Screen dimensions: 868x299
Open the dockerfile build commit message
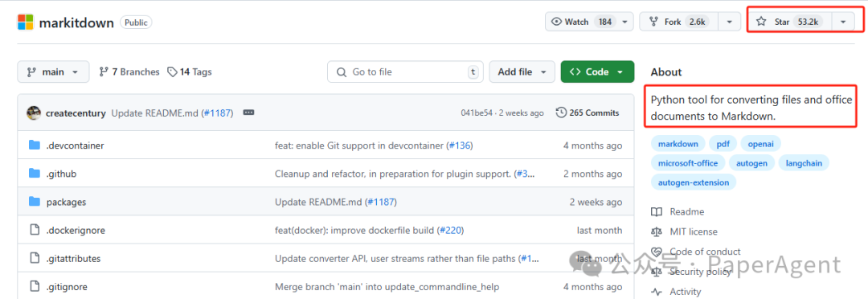pyautogui.click(x=355, y=231)
